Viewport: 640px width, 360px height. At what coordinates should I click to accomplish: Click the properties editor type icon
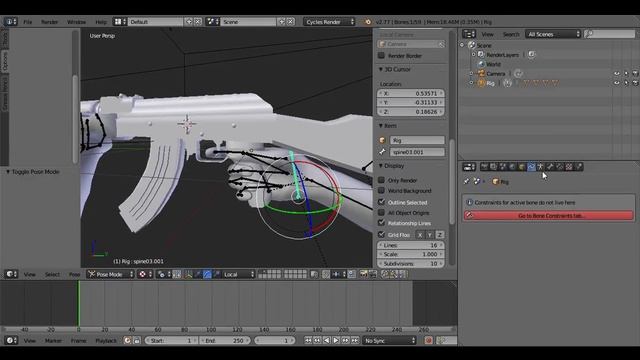point(469,167)
